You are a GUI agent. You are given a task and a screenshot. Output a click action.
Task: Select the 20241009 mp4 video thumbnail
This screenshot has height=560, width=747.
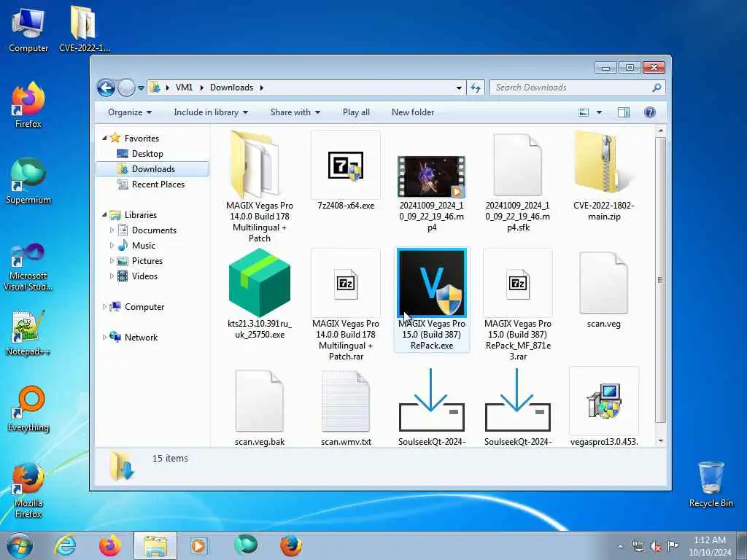coord(431,176)
